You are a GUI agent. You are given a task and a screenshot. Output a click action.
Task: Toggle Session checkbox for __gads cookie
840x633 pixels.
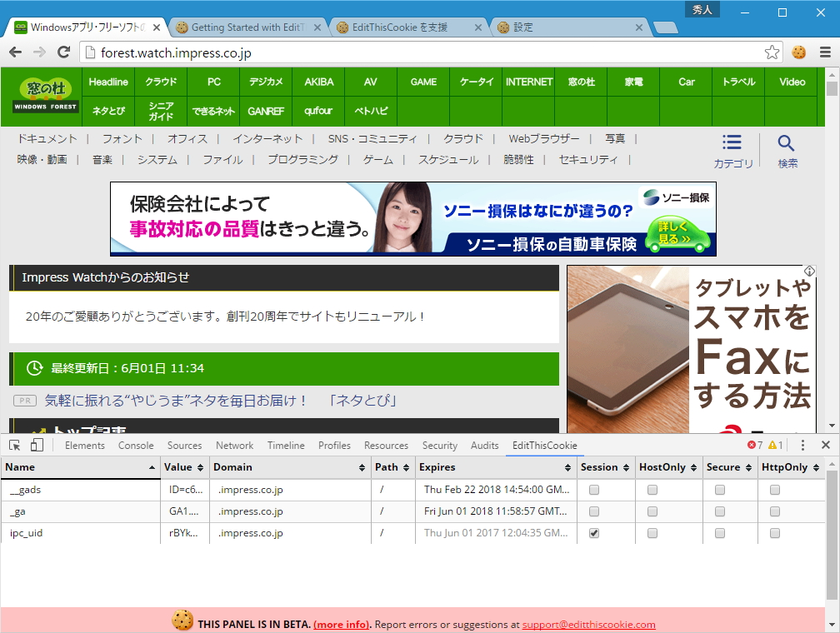[x=594, y=490]
